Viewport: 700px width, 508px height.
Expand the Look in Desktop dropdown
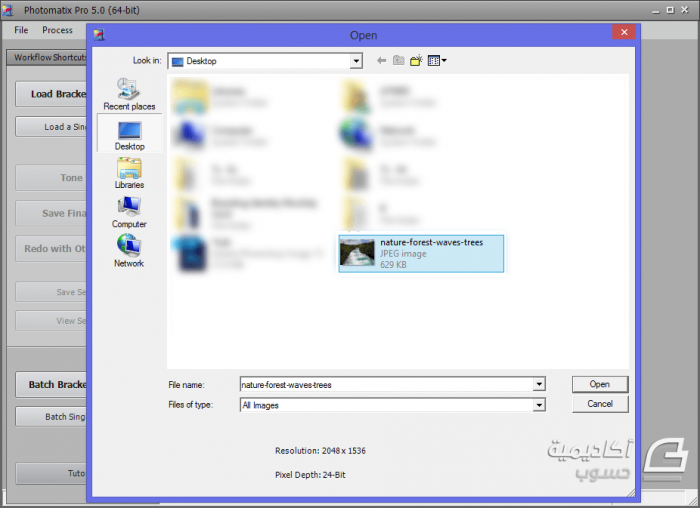pyautogui.click(x=356, y=61)
